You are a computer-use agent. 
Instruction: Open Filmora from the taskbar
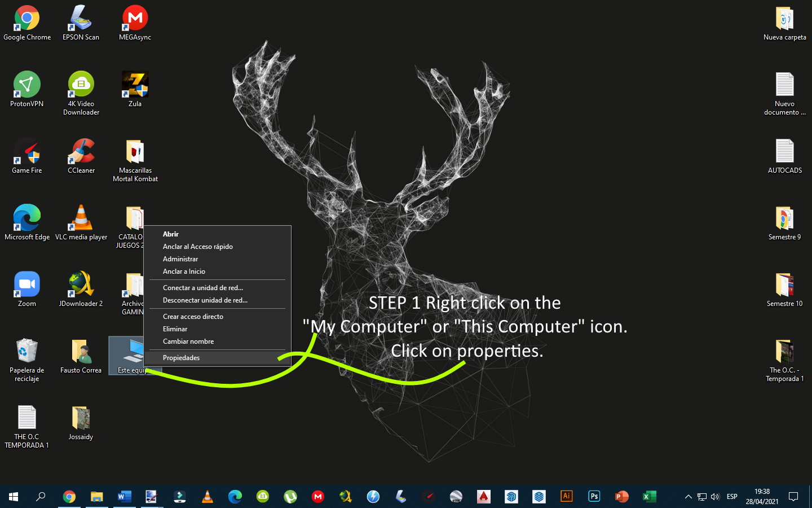point(180,497)
